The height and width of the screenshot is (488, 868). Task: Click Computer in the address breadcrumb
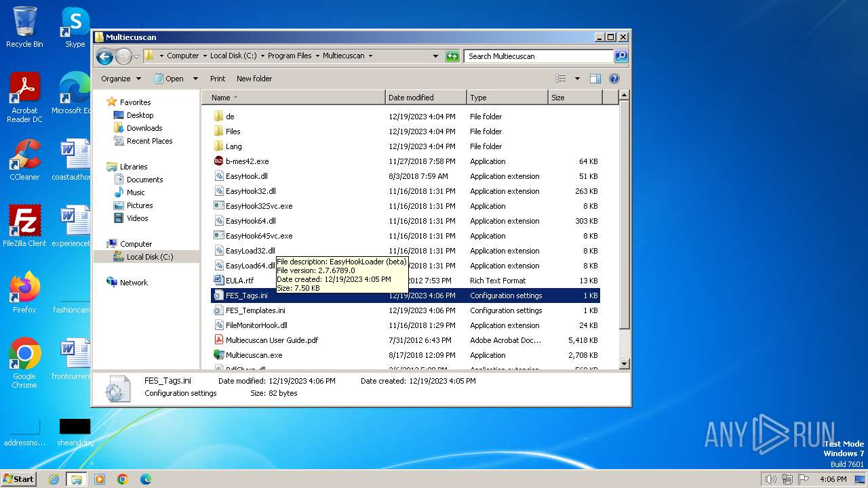tap(182, 56)
